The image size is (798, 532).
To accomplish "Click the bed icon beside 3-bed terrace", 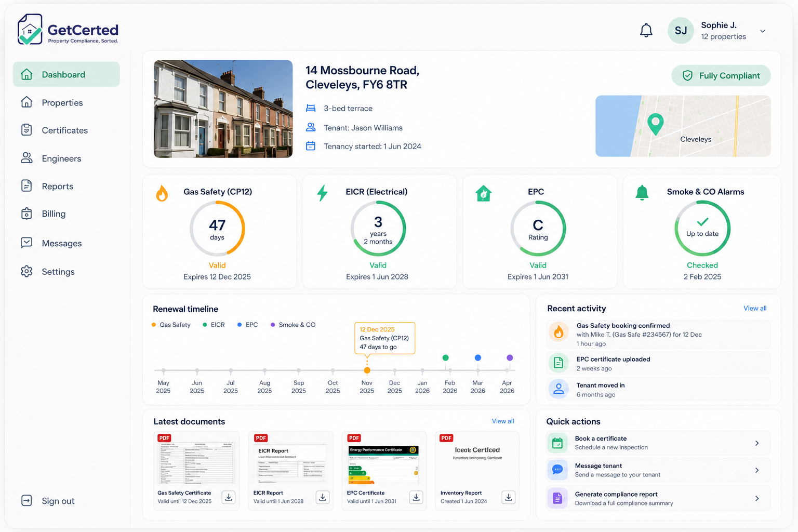I will [x=311, y=108].
